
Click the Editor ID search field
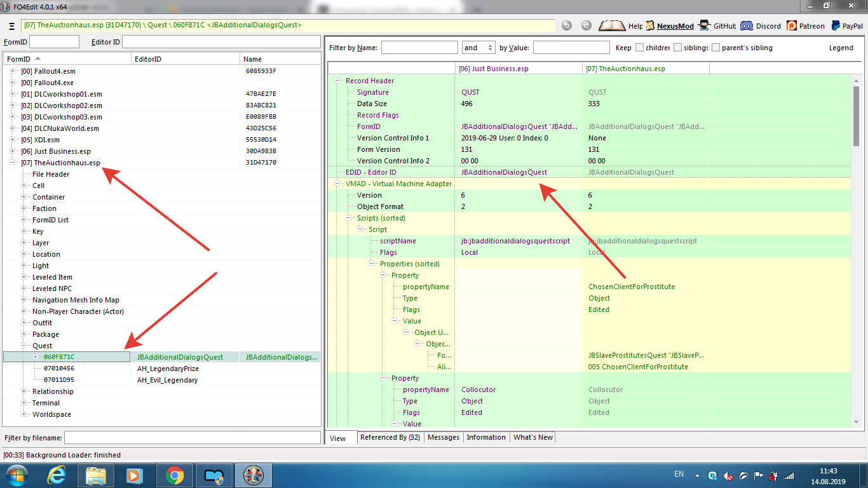pos(221,42)
